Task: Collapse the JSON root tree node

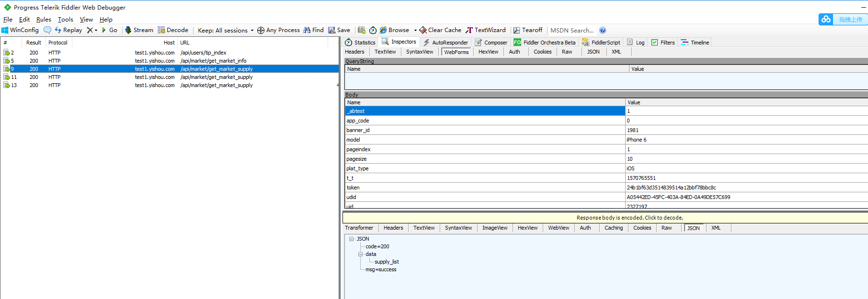Action: point(351,239)
